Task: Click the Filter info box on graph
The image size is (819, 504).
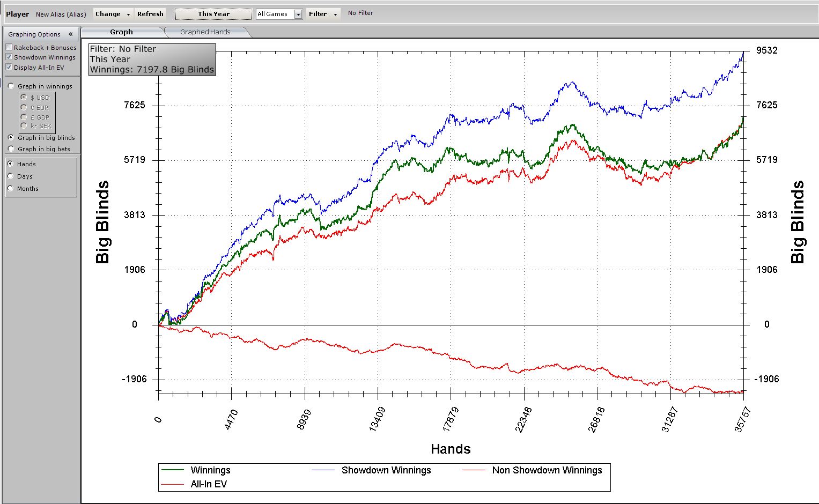Action: point(152,60)
